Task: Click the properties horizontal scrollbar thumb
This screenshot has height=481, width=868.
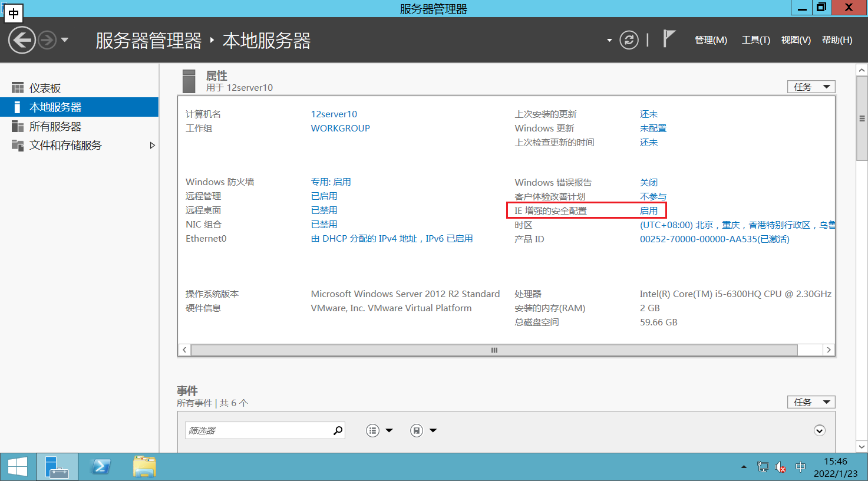Action: (x=494, y=350)
